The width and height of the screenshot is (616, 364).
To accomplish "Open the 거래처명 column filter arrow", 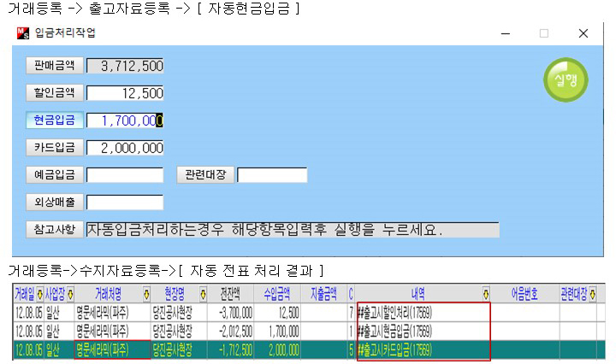I will (x=146, y=294).
